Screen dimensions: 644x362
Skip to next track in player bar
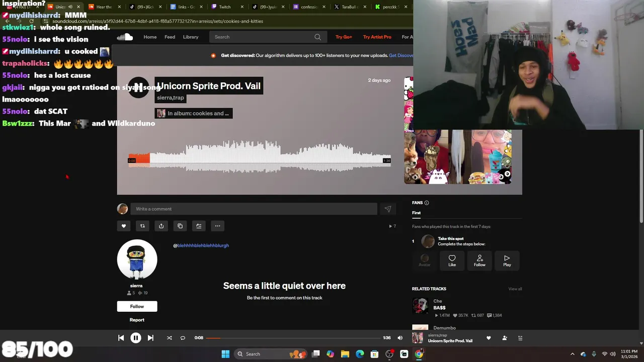tap(150, 338)
